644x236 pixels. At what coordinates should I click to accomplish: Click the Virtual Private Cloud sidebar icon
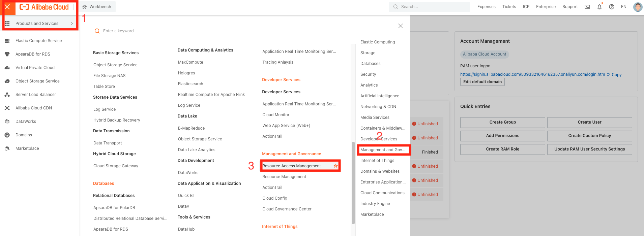[7, 68]
